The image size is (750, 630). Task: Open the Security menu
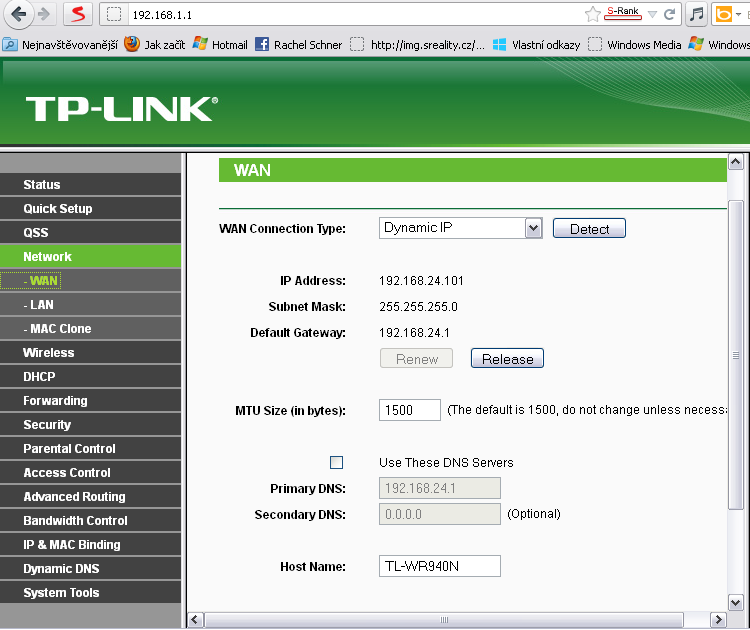click(90, 424)
